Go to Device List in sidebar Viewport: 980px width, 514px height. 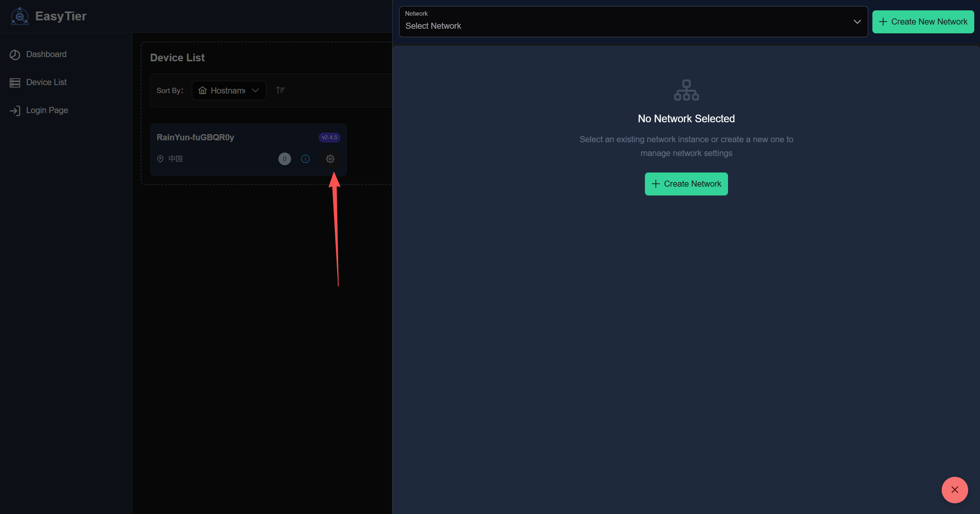coord(46,82)
